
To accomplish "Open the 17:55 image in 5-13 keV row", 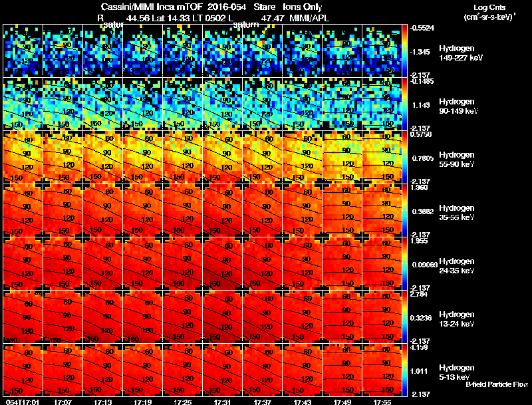I will coord(382,370).
